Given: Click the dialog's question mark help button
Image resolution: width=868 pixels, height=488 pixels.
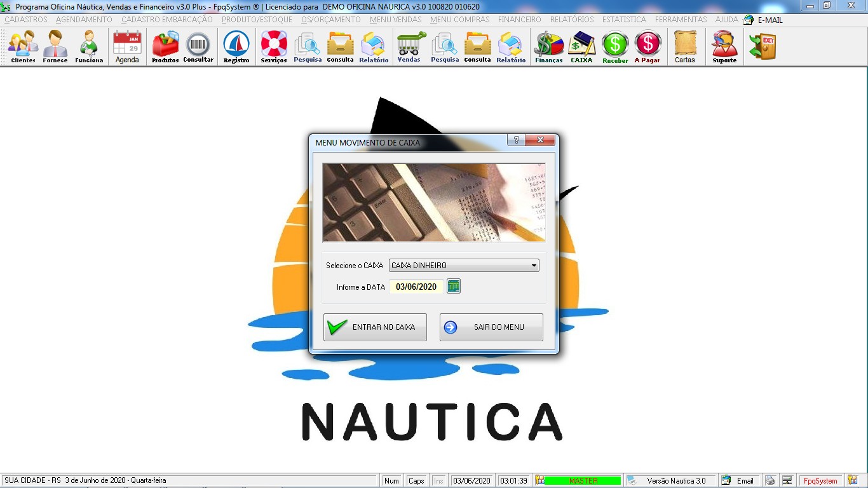Looking at the screenshot, I should tap(516, 140).
